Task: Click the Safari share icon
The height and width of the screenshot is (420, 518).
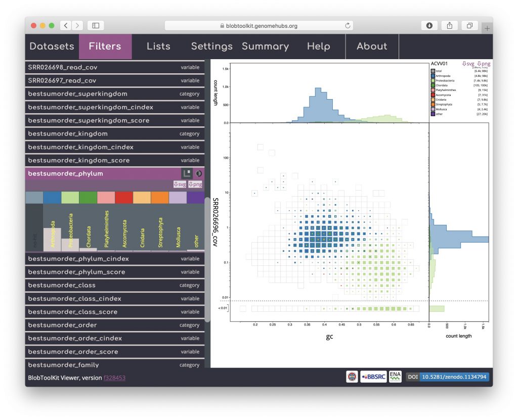Action: pyautogui.click(x=449, y=25)
